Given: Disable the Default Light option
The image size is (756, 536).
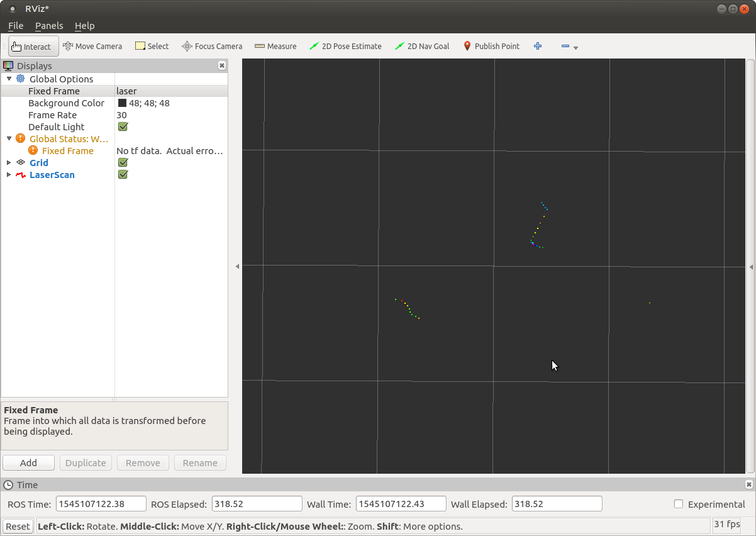Looking at the screenshot, I should point(123,126).
